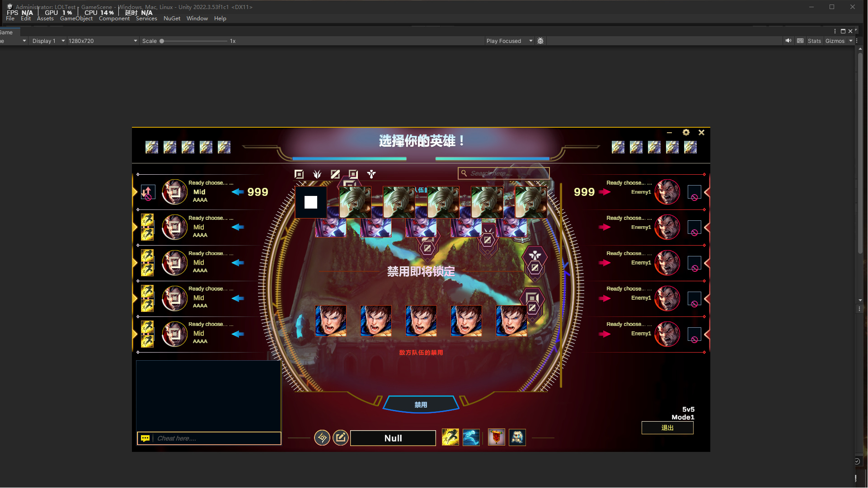Toggle Gizmos in the Game view
Viewport: 868px width, 488px height.
[x=835, y=41]
